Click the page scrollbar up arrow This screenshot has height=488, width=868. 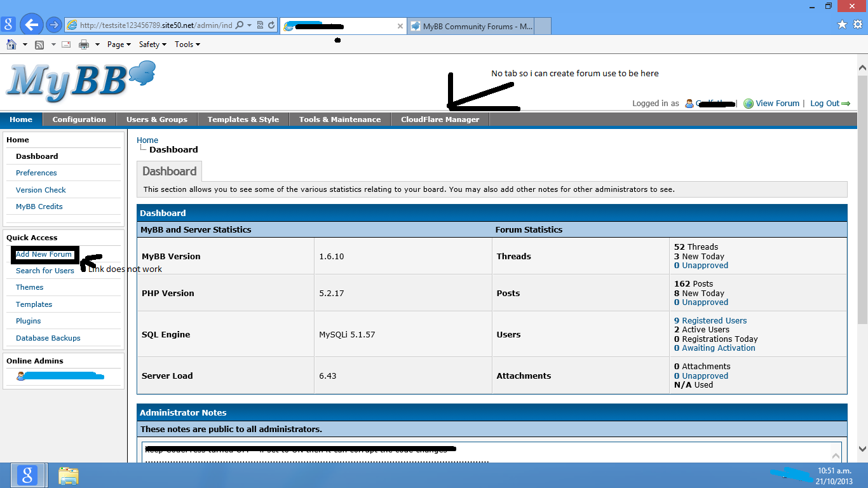pos(862,68)
